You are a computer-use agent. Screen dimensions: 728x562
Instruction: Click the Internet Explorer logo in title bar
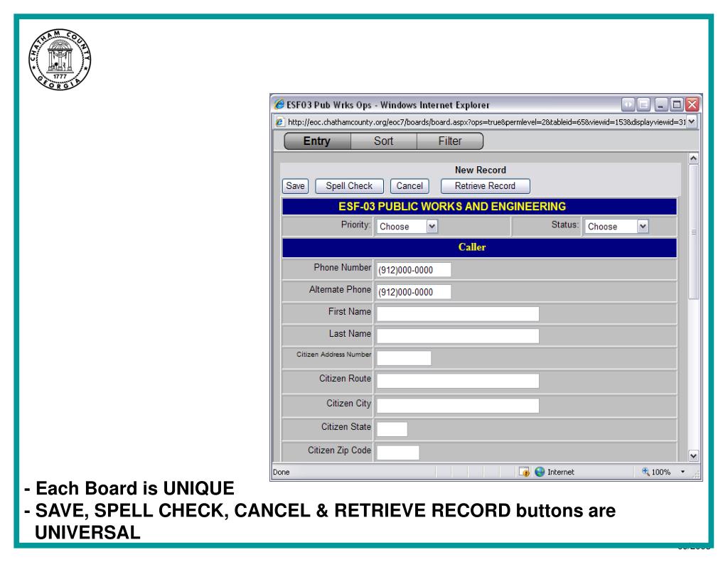pyautogui.click(x=279, y=104)
